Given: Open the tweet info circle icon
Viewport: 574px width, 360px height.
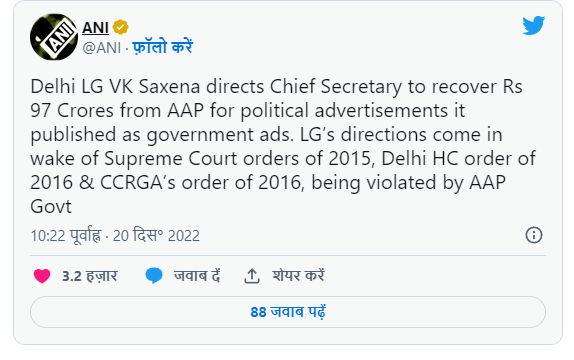Looking at the screenshot, I should pos(534,235).
